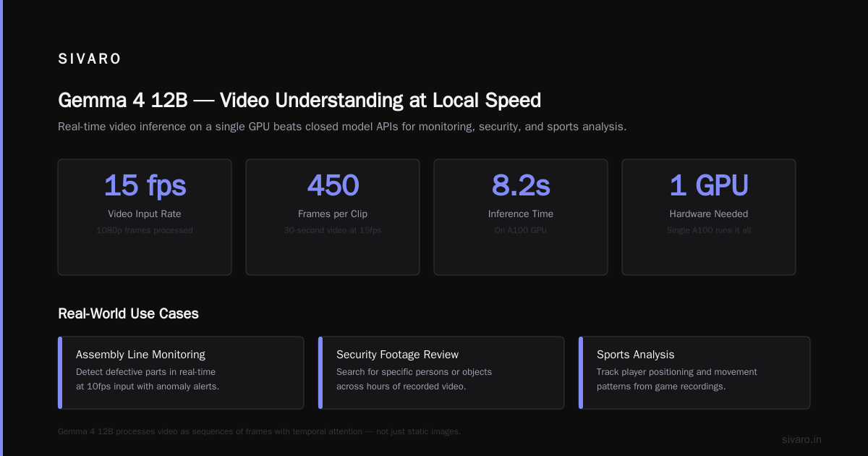The width and height of the screenshot is (868, 456).
Task: Click the large 15 fps number
Action: point(145,185)
